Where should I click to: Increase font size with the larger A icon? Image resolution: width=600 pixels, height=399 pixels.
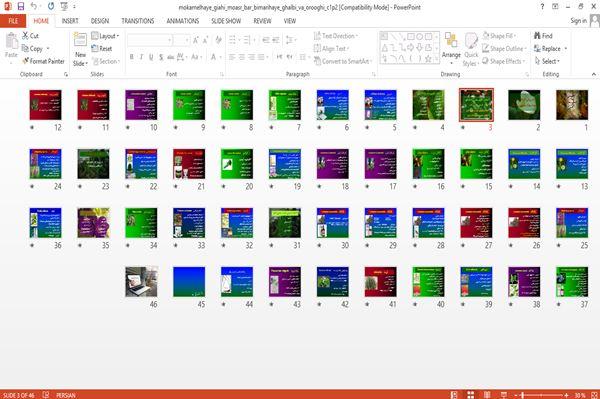[x=196, y=40]
